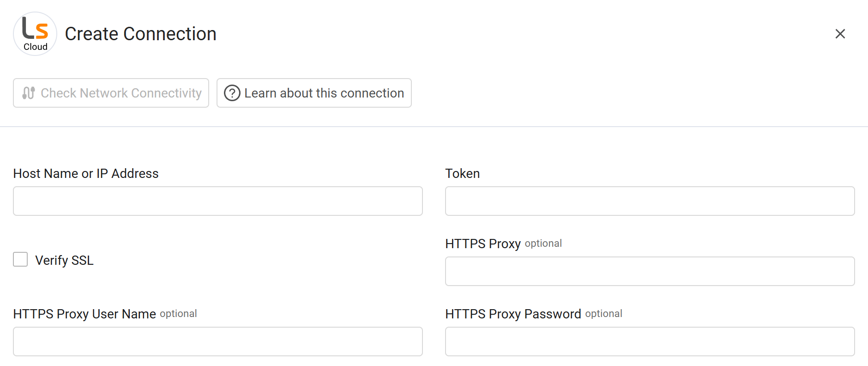Click the HTTPS Proxy Password field
This screenshot has width=868, height=366.
click(x=649, y=342)
